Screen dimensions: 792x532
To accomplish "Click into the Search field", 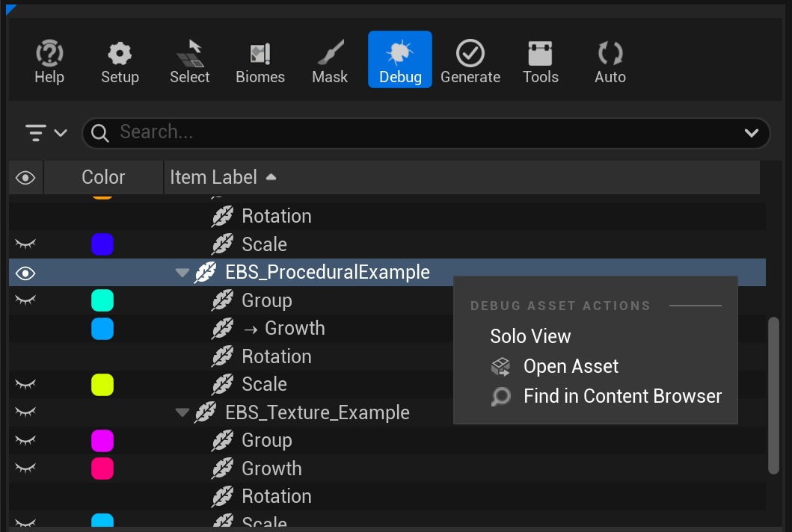I will click(x=426, y=133).
